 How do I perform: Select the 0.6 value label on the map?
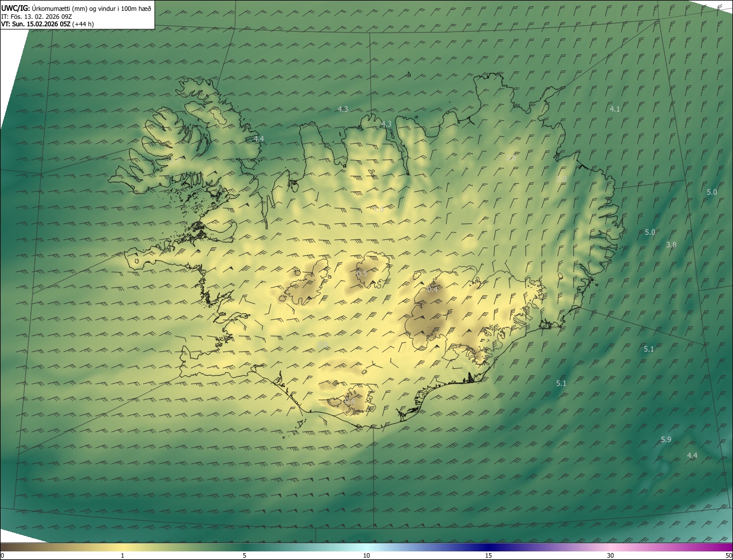coord(350,401)
